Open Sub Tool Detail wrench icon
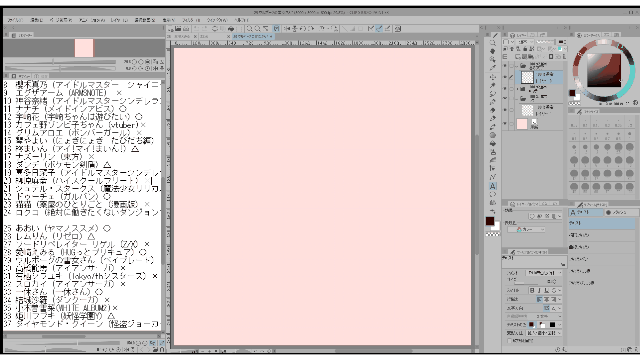Image resolution: width=640 pixels, height=360 pixels. pyautogui.click(x=564, y=349)
